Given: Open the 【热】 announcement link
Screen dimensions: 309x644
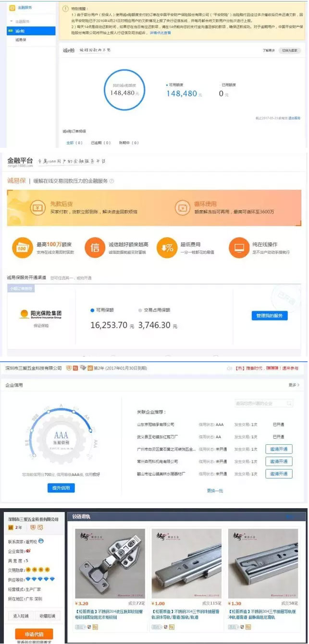Looking at the screenshot, I should point(267,369).
